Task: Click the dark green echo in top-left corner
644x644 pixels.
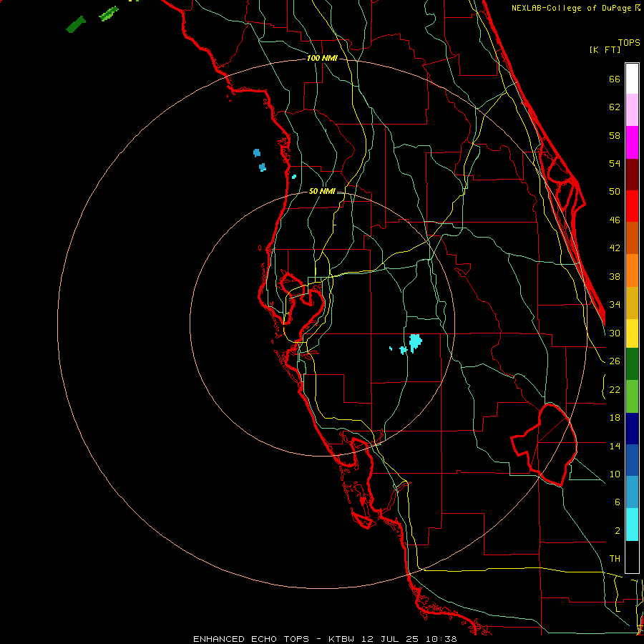Action: (x=76, y=24)
